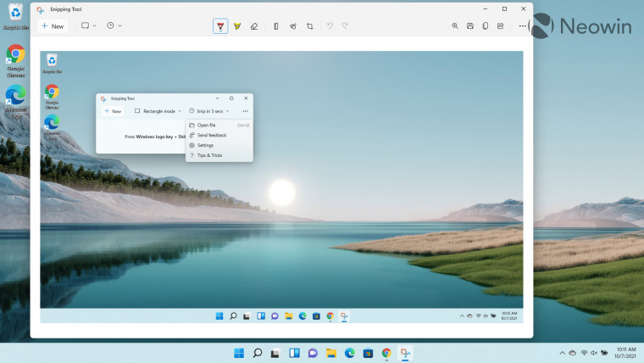
Task: Click the Wi-Fi network tray icon
Action: [x=584, y=353]
